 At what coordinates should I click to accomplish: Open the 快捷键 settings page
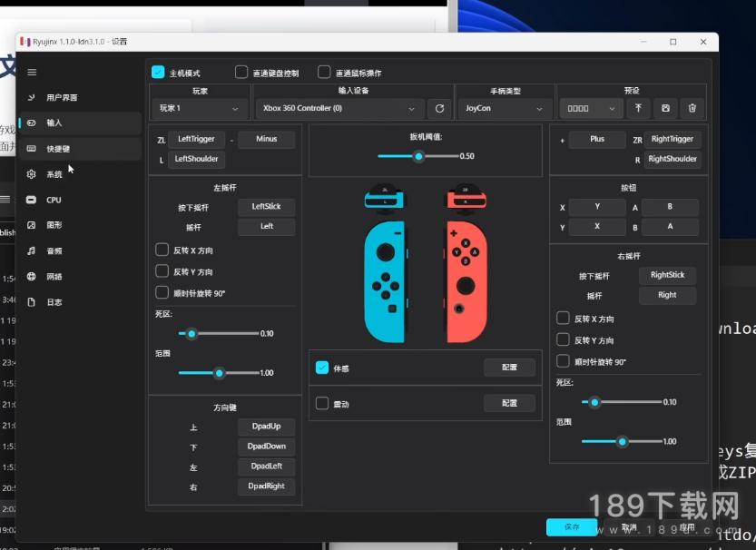click(80, 149)
